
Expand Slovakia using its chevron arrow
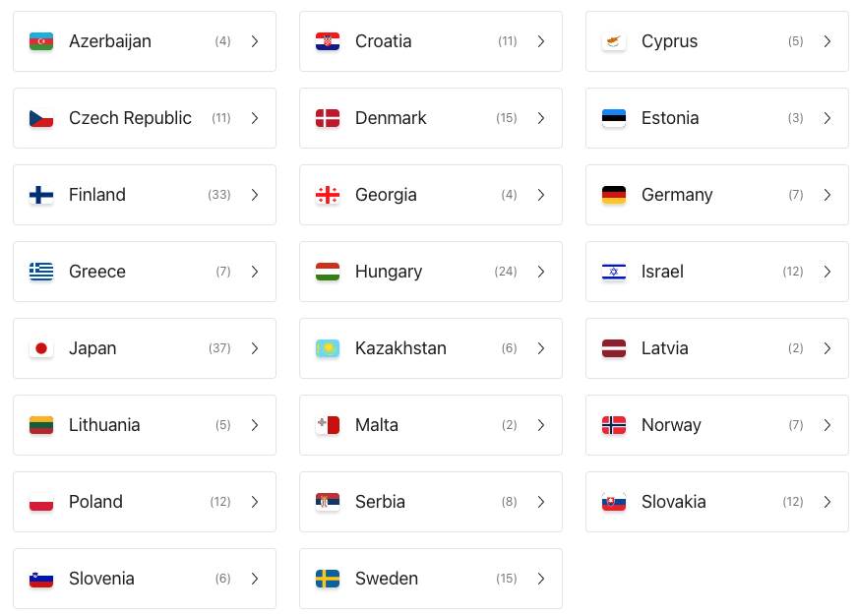(x=827, y=502)
